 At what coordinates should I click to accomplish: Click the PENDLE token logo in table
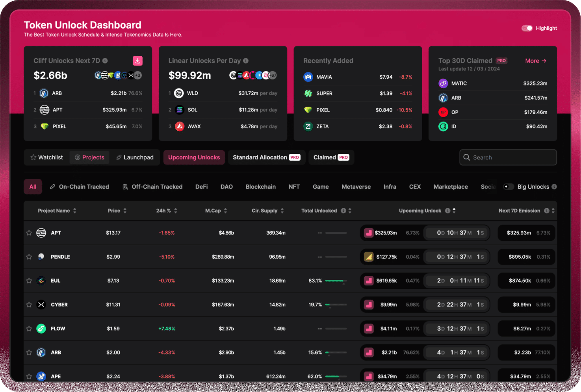41,257
